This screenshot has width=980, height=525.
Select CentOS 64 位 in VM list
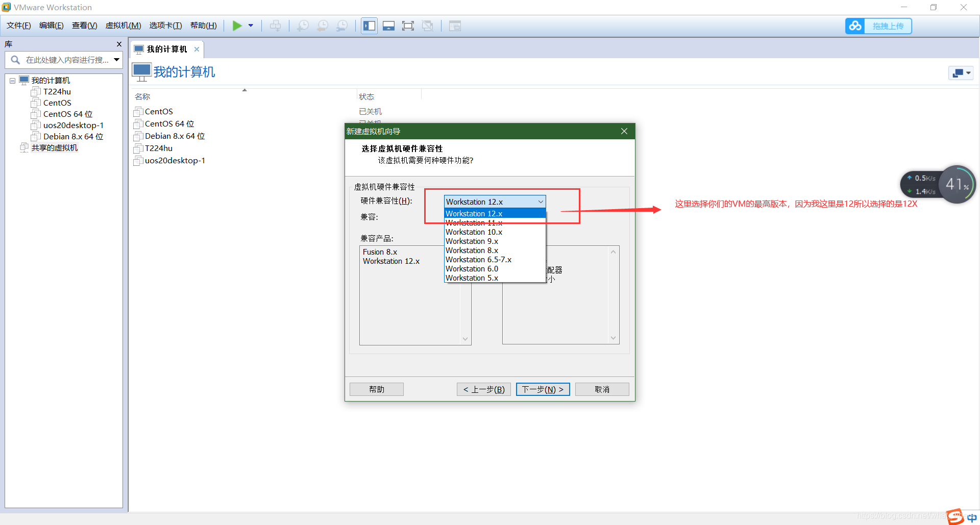pyautogui.click(x=169, y=123)
